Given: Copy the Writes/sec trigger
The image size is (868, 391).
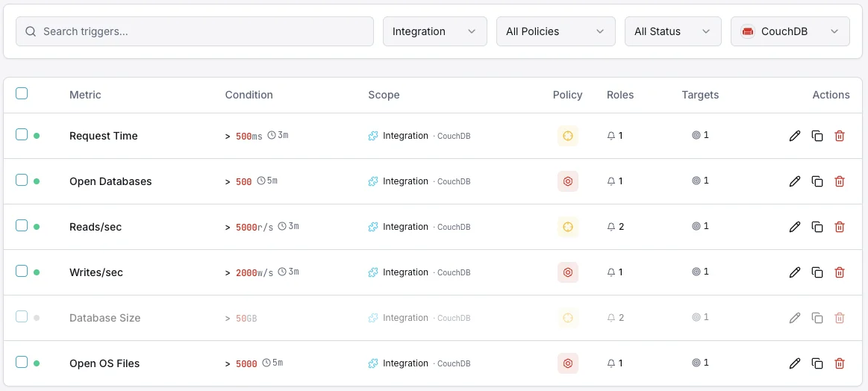Looking at the screenshot, I should pos(817,272).
